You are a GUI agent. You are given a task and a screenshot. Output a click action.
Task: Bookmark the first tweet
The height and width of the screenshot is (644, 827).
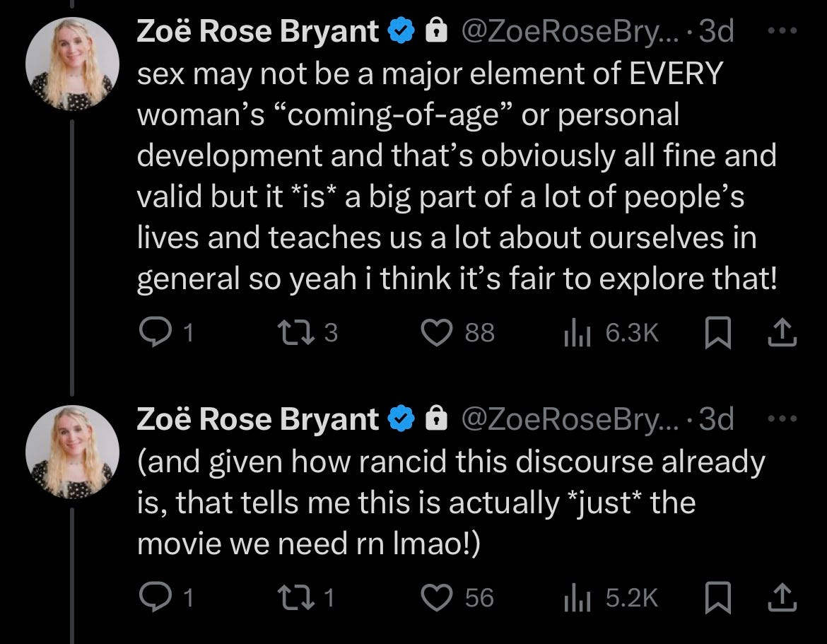tap(717, 332)
